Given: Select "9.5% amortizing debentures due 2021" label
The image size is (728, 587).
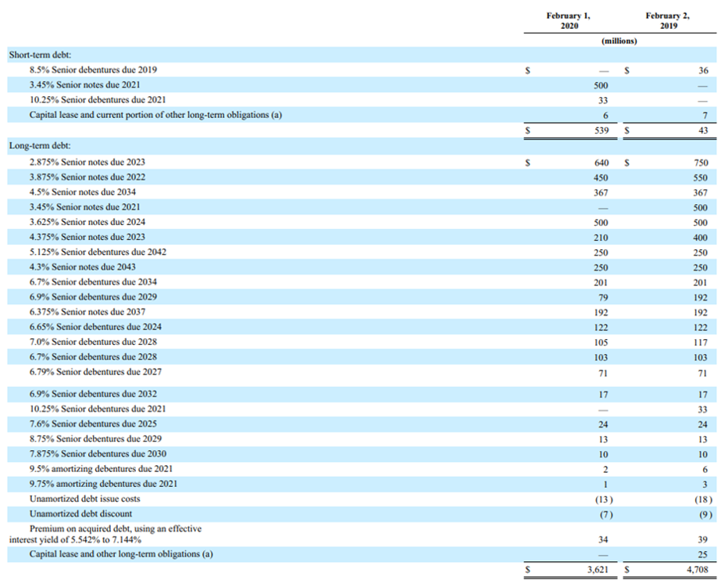Looking at the screenshot, I should click(101, 468).
